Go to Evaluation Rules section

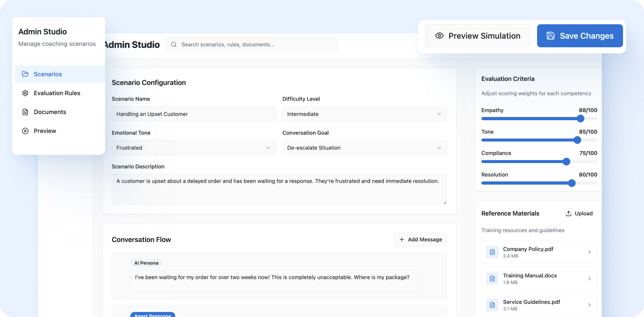57,93
